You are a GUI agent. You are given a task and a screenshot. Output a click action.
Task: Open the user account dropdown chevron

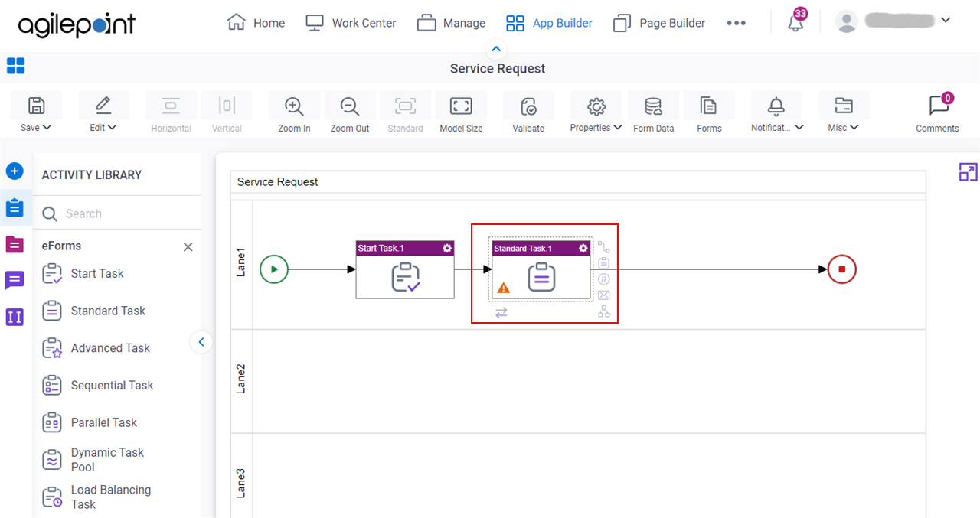pyautogui.click(x=945, y=21)
